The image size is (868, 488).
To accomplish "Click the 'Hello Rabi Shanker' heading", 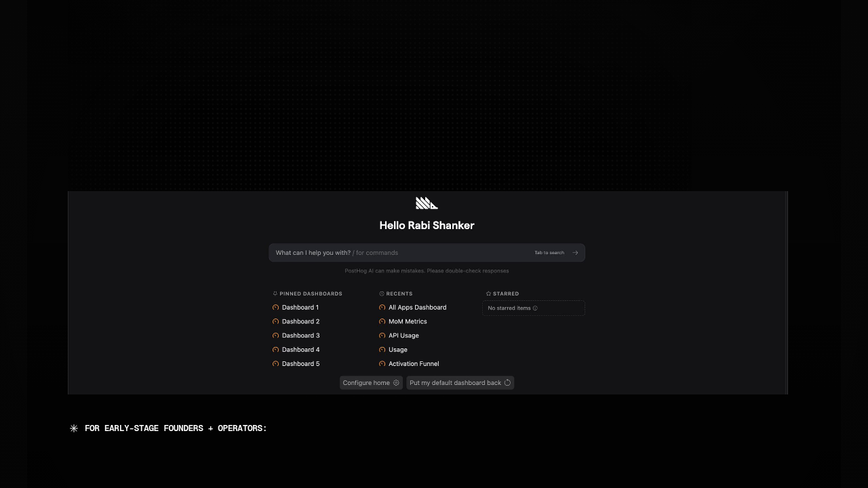I will (427, 226).
